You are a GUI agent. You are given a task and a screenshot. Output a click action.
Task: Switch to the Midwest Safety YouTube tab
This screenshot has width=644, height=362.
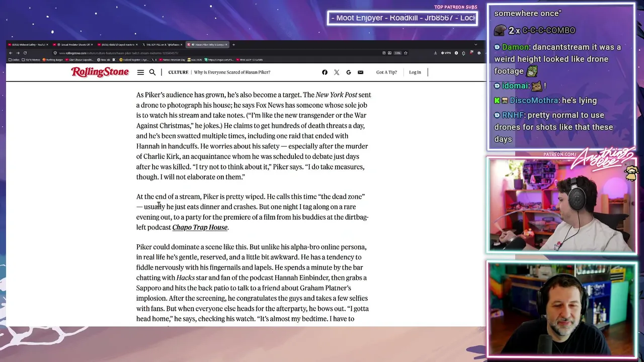28,45
